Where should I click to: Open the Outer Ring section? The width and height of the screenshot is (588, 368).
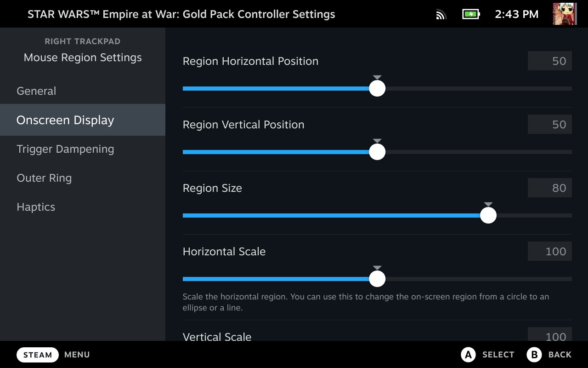pyautogui.click(x=44, y=178)
